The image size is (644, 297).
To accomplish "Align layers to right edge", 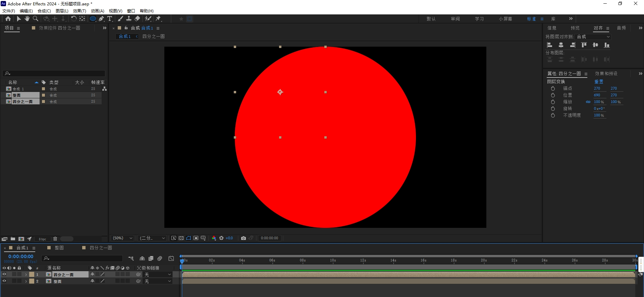I will coord(573,45).
